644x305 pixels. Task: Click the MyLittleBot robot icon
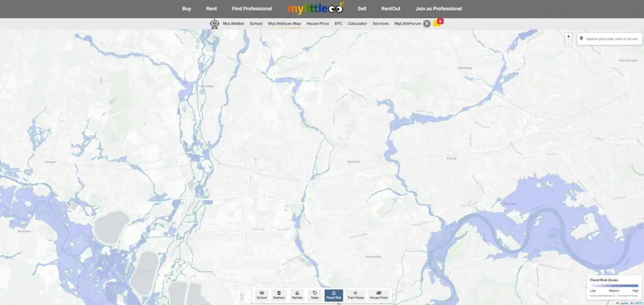coord(214,23)
